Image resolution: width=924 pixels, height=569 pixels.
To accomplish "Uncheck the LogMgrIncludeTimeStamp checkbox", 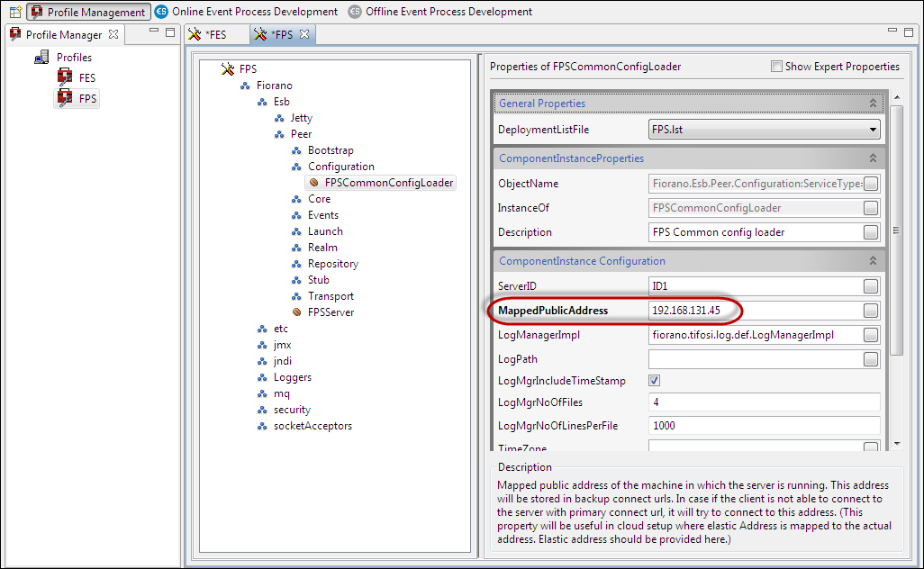I will click(655, 381).
